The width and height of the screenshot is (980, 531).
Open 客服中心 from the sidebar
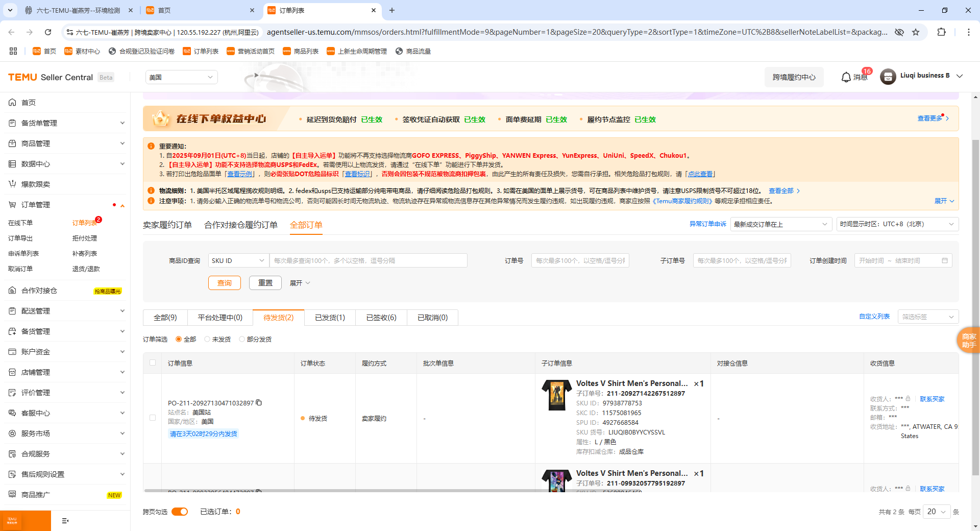36,413
